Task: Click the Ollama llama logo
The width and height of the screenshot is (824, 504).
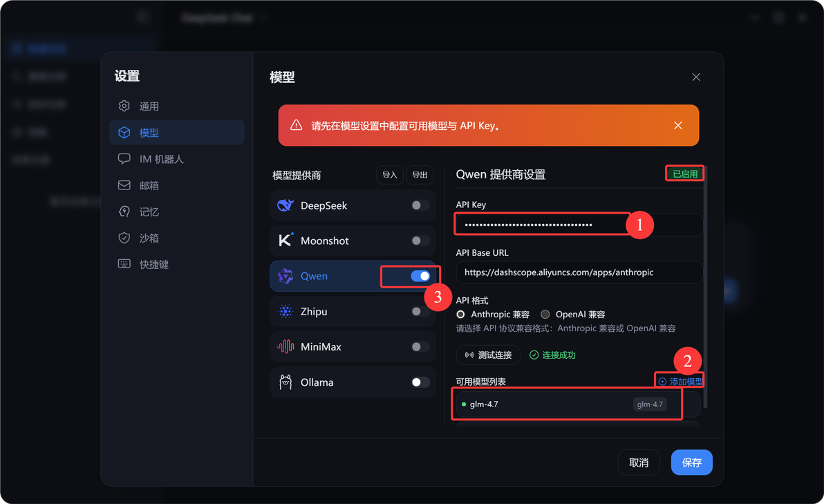Action: 285,382
